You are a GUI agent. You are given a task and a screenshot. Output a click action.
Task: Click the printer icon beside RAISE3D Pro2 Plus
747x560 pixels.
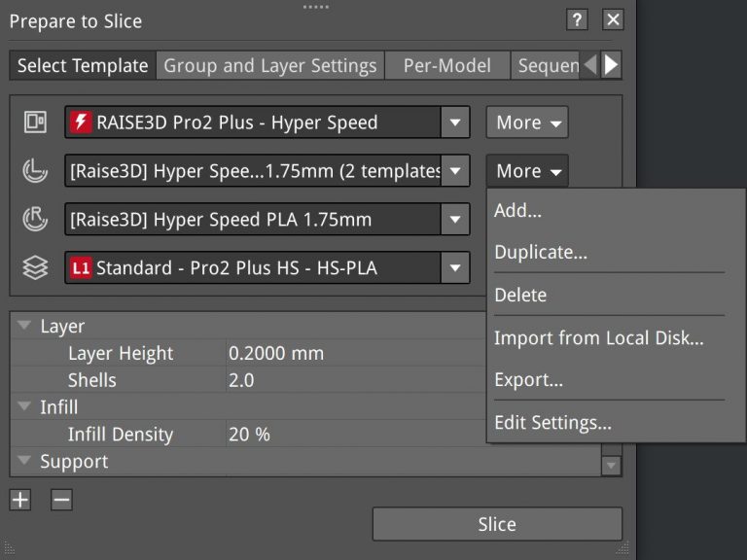35,122
